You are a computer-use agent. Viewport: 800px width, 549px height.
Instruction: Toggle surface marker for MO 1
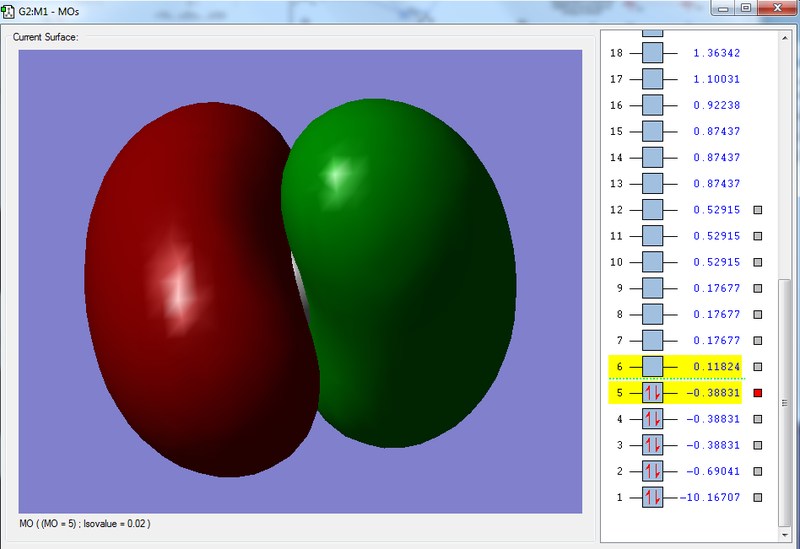tap(758, 497)
